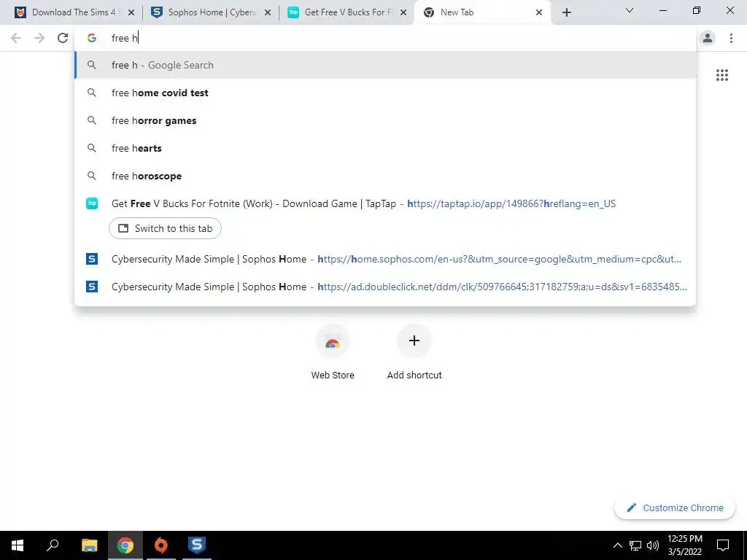
Task: Click 'Switch to this tab' button
Action: [165, 228]
